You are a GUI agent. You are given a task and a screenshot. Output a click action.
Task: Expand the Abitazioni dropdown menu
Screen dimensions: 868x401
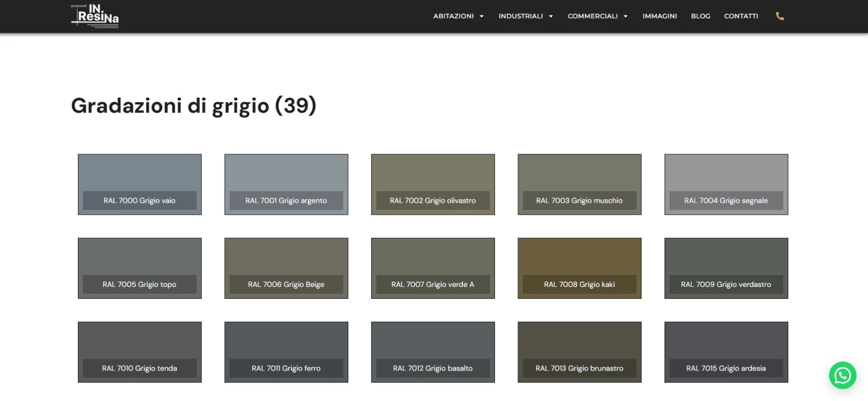[x=458, y=16]
